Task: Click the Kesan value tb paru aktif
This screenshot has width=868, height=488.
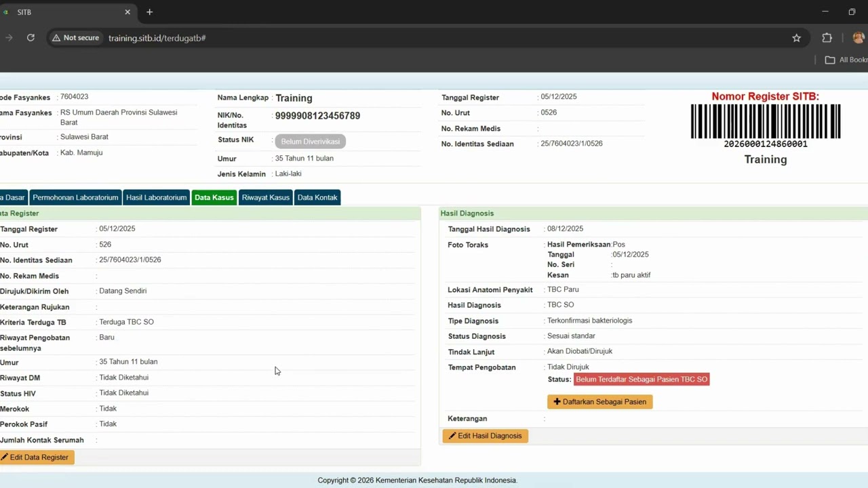Action: [x=632, y=275]
